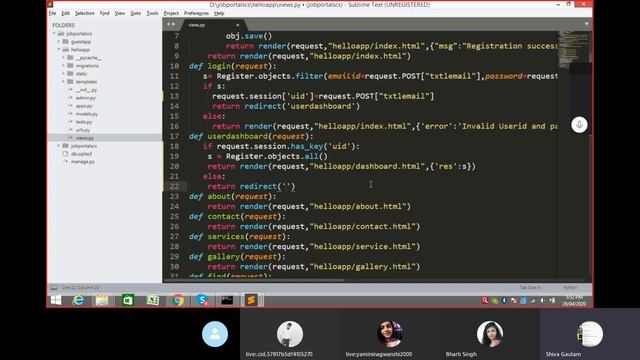Switch to Command Prompt window on taskbar
640x360 pixels.
pyautogui.click(x=227, y=300)
